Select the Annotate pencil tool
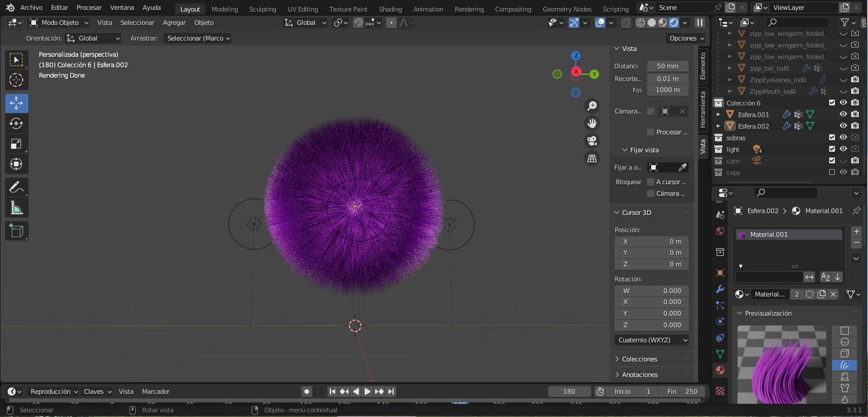The width and height of the screenshot is (868, 417). (x=17, y=188)
